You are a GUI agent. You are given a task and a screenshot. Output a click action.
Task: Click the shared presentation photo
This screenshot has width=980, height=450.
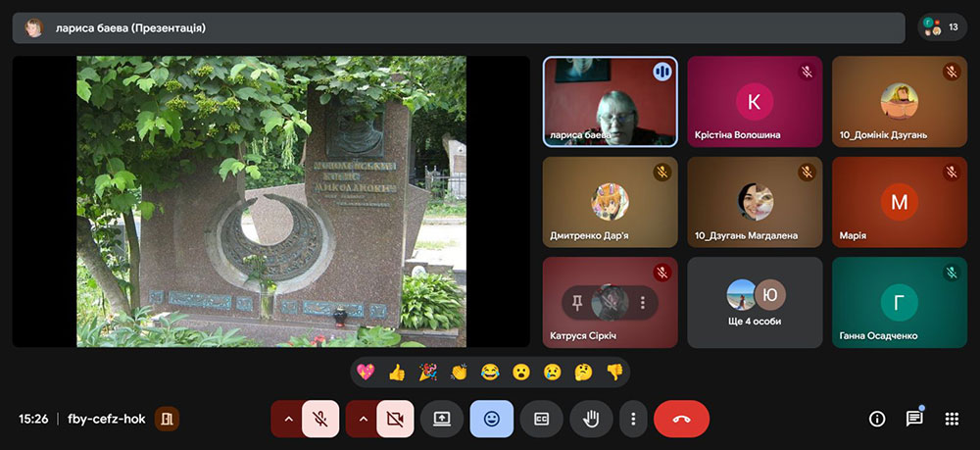tap(271, 201)
